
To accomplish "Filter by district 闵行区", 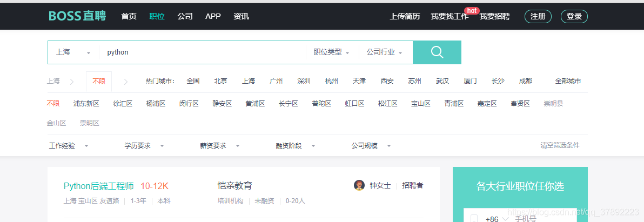I will (189, 103).
